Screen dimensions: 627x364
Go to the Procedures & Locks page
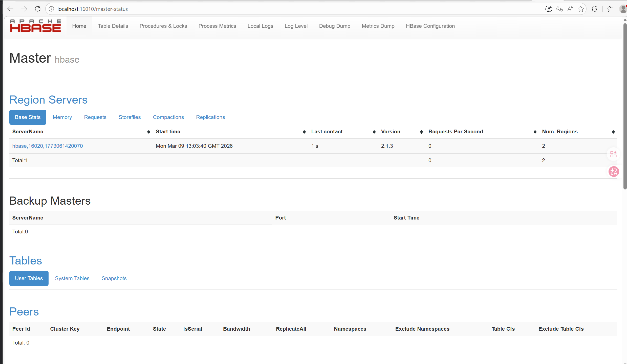[163, 26]
